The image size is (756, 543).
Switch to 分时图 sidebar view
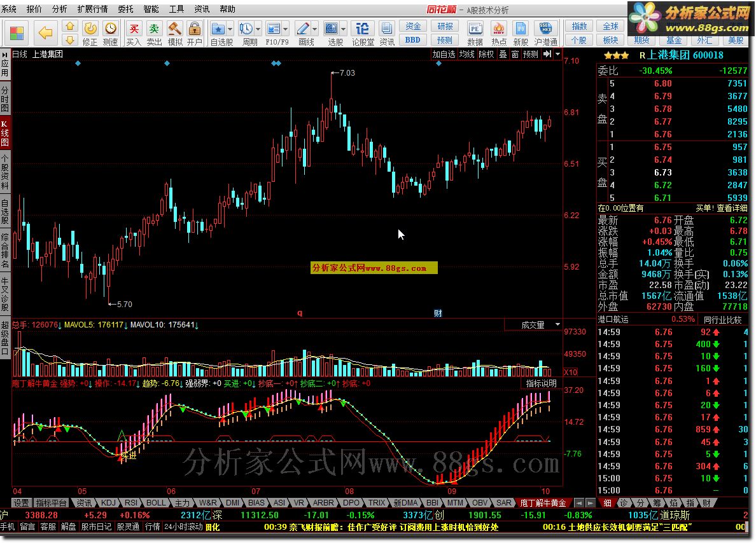tap(5, 99)
